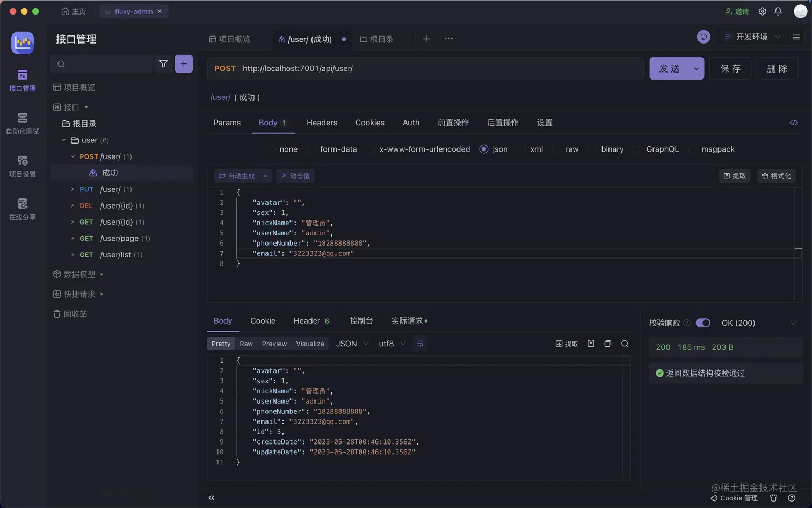Image resolution: width=812 pixels, height=508 pixels.
Task: Click the 保存 save button
Action: pos(730,68)
